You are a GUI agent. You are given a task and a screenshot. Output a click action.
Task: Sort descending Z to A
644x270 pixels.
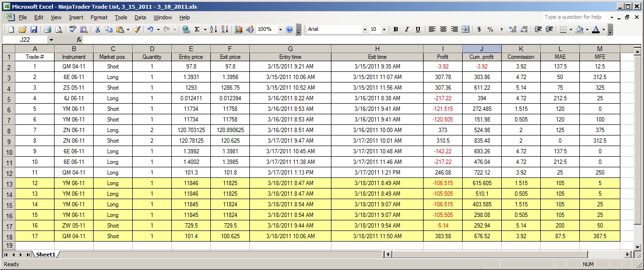coord(225,29)
